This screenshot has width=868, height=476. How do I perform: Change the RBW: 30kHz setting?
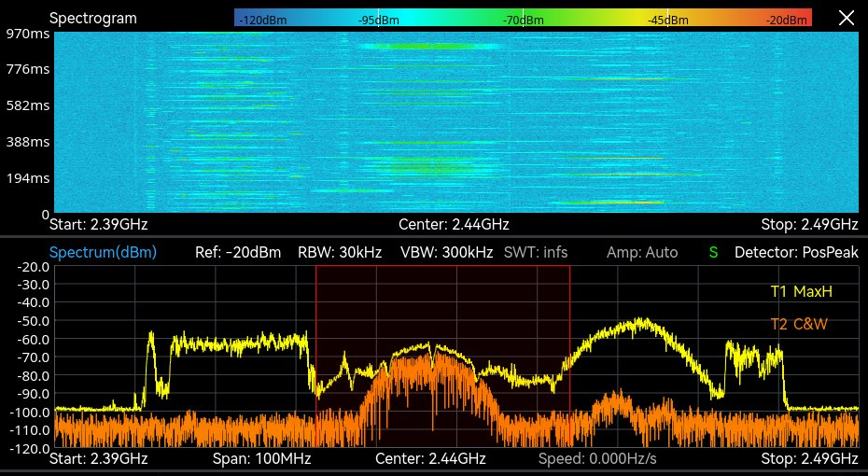[340, 252]
